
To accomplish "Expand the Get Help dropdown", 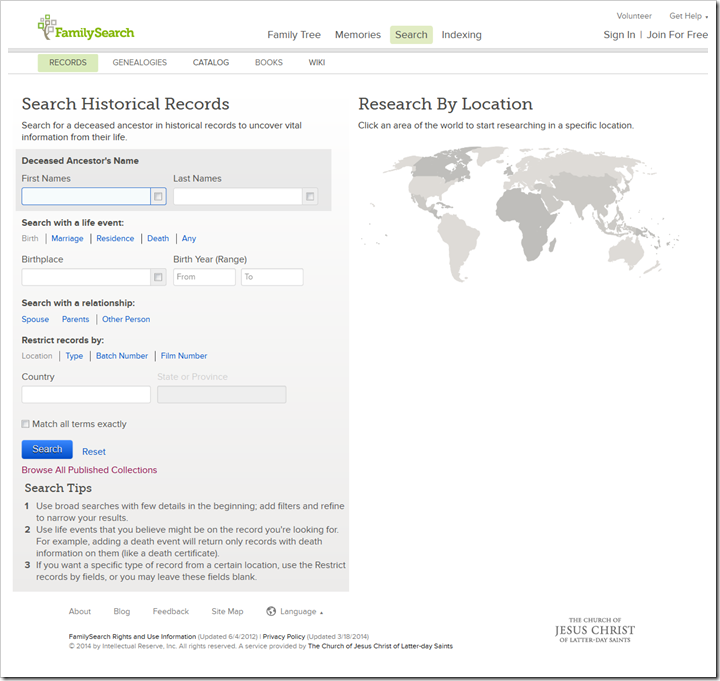I will (688, 16).
